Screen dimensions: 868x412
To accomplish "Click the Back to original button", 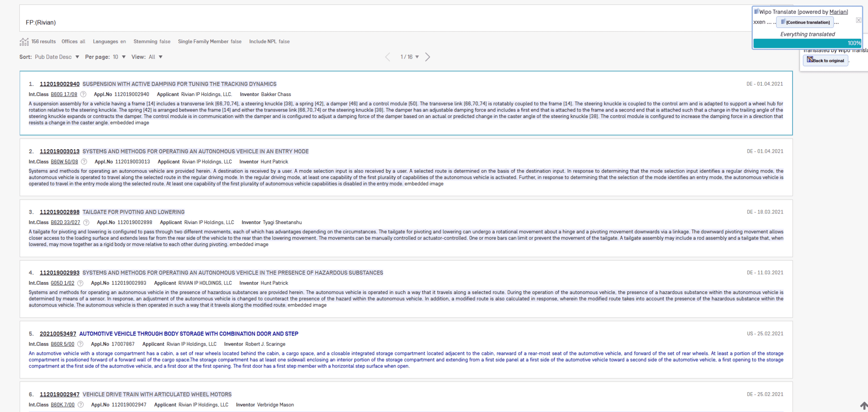I will [826, 60].
